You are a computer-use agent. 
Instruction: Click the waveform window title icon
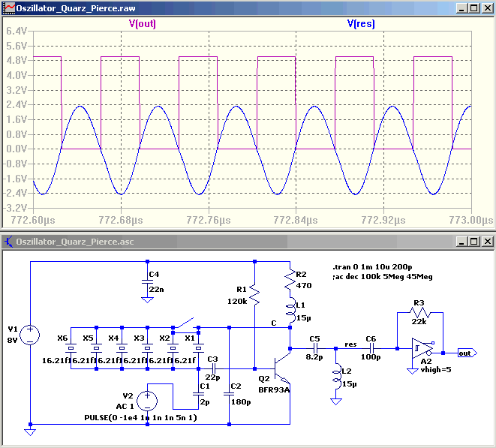coord(9,8)
